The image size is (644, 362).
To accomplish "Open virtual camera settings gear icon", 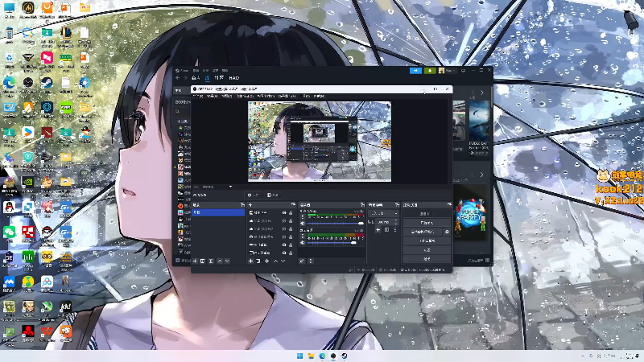I will click(447, 232).
